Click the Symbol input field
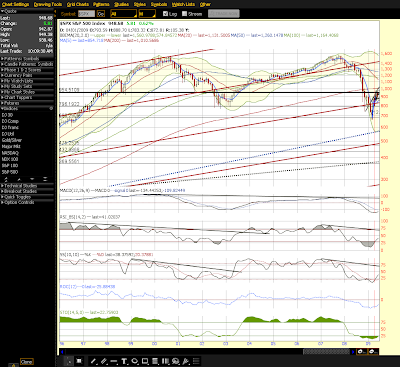Image resolution: width=400 pixels, height=367 pixels. 86,14
